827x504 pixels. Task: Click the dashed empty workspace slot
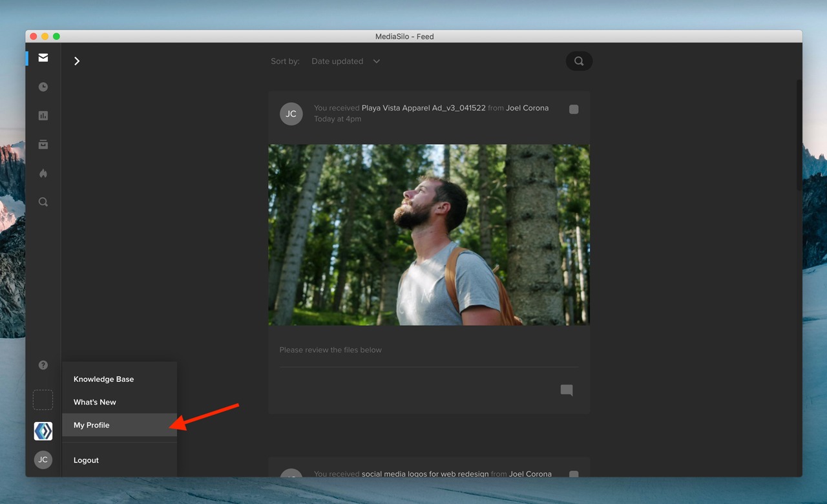click(x=43, y=400)
